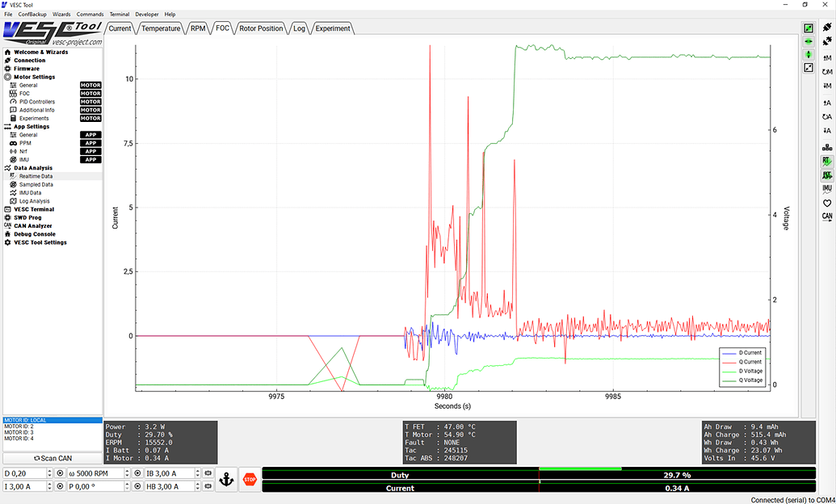The width and height of the screenshot is (836, 504).
Task: Open the Wizards menu
Action: pyautogui.click(x=61, y=15)
